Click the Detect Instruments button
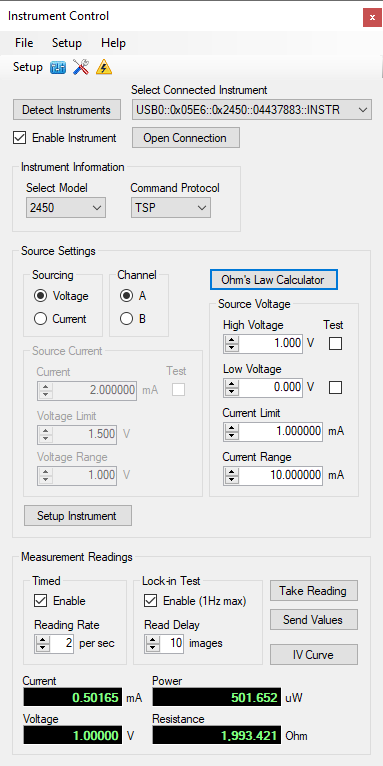This screenshot has width=383, height=766. coord(66,110)
